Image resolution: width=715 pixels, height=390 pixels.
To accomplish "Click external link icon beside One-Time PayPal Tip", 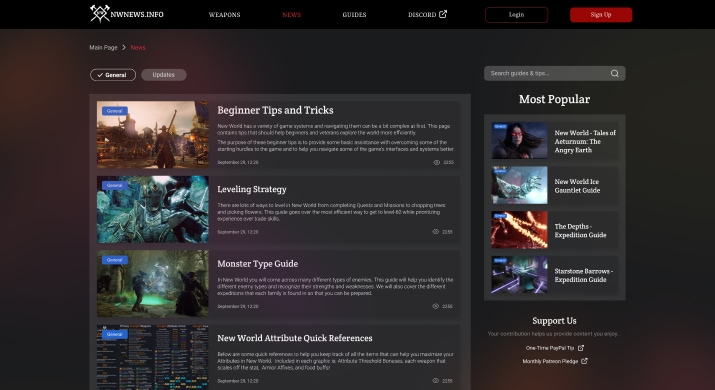I will [x=580, y=348].
